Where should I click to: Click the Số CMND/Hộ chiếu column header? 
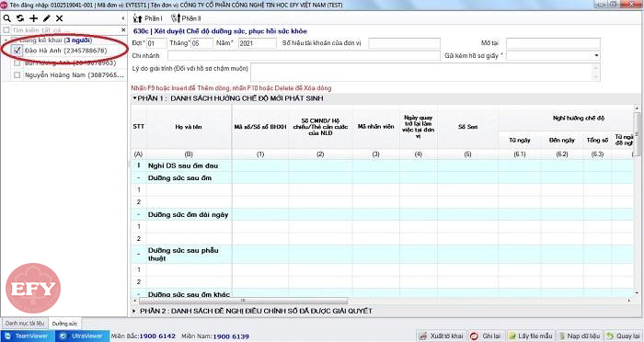pyautogui.click(x=320, y=127)
